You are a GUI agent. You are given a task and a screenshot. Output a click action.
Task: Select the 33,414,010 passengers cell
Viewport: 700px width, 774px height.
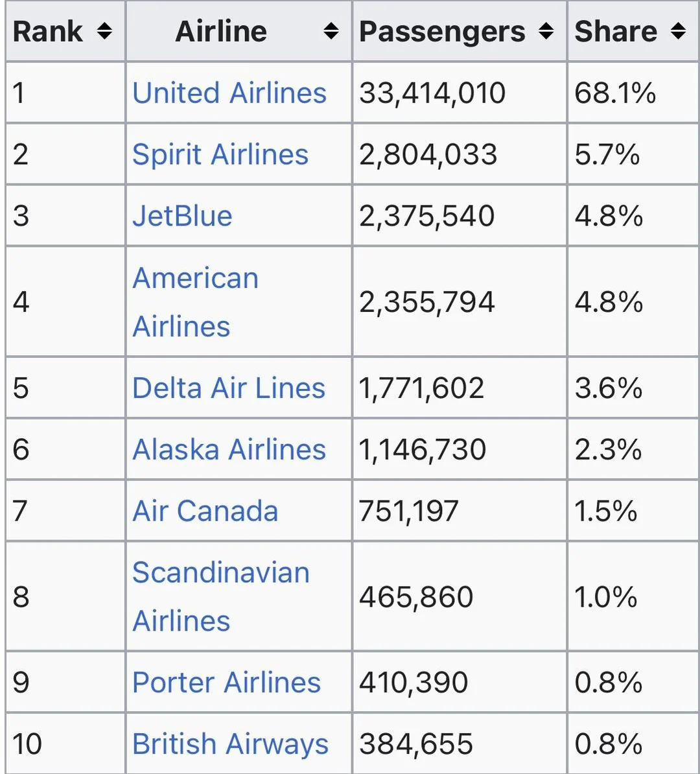[432, 93]
